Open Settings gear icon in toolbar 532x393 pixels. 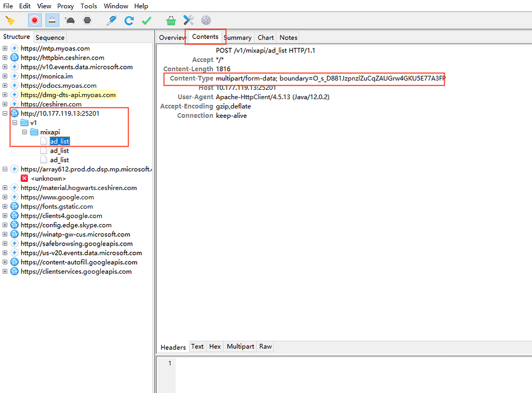coord(206,20)
